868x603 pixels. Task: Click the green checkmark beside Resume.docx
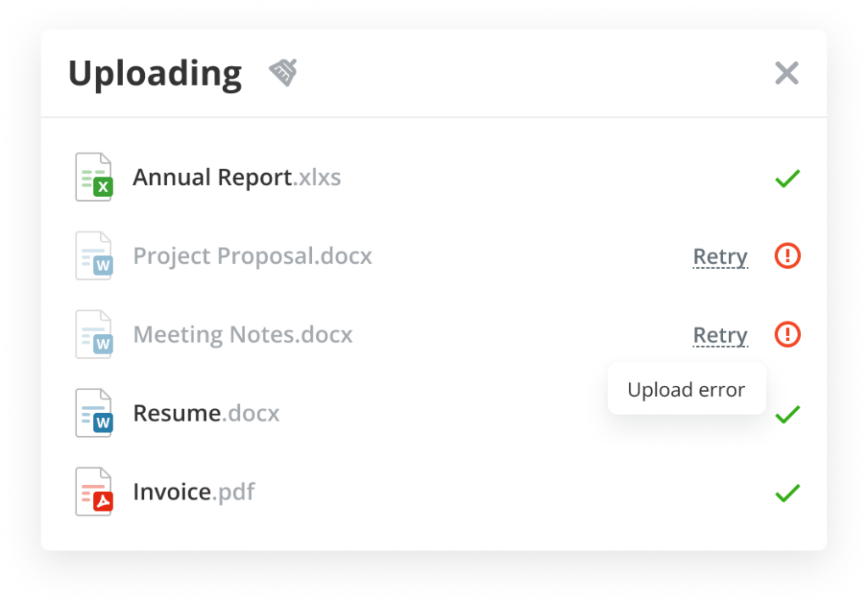pyautogui.click(x=787, y=414)
